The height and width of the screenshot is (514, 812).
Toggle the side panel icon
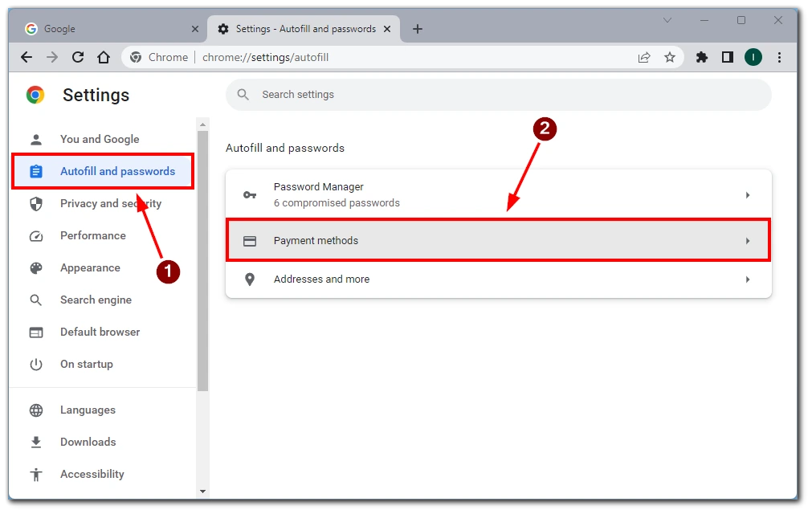coord(728,58)
